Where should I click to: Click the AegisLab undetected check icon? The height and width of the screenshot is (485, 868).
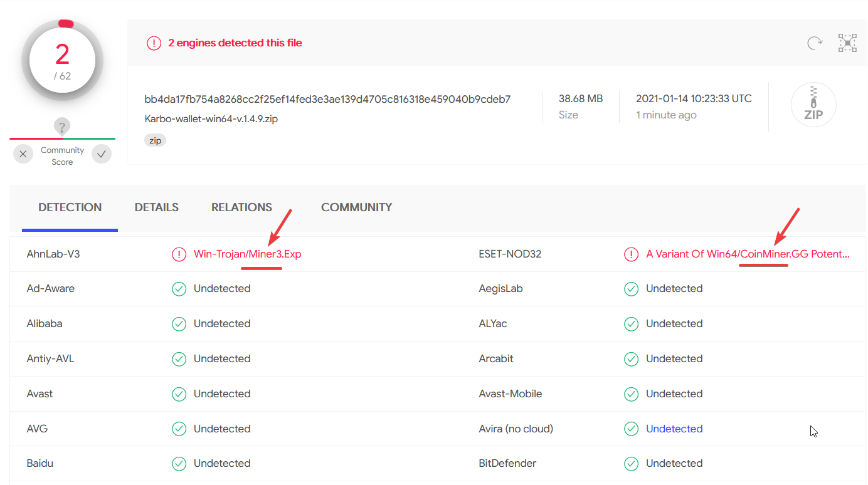(x=631, y=289)
